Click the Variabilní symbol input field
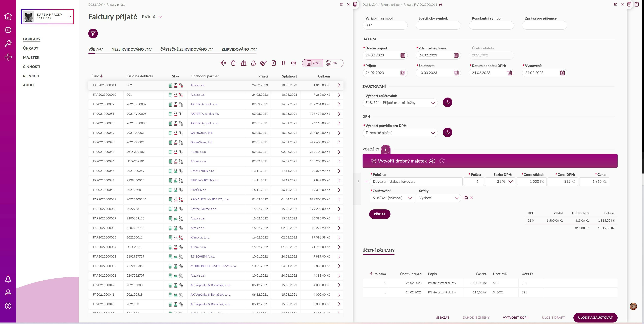 pyautogui.click(x=385, y=25)
